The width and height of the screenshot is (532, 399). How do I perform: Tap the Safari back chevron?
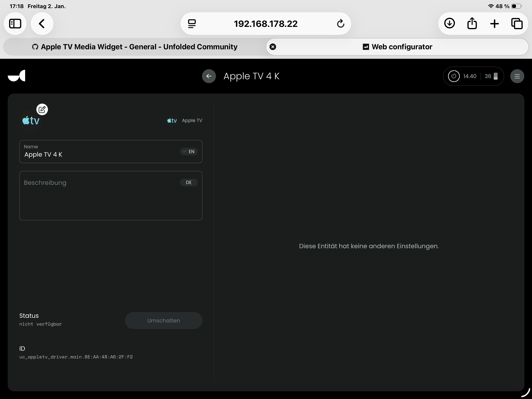42,24
